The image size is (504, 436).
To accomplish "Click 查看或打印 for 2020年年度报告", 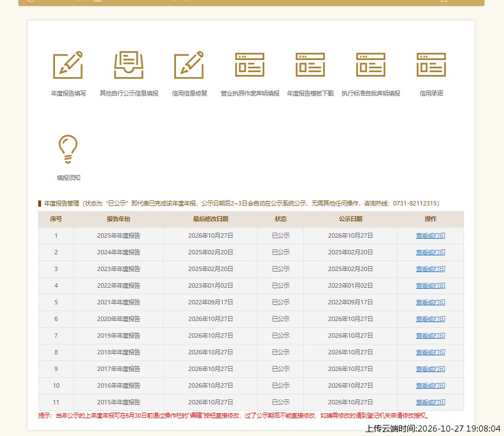I will [430, 319].
